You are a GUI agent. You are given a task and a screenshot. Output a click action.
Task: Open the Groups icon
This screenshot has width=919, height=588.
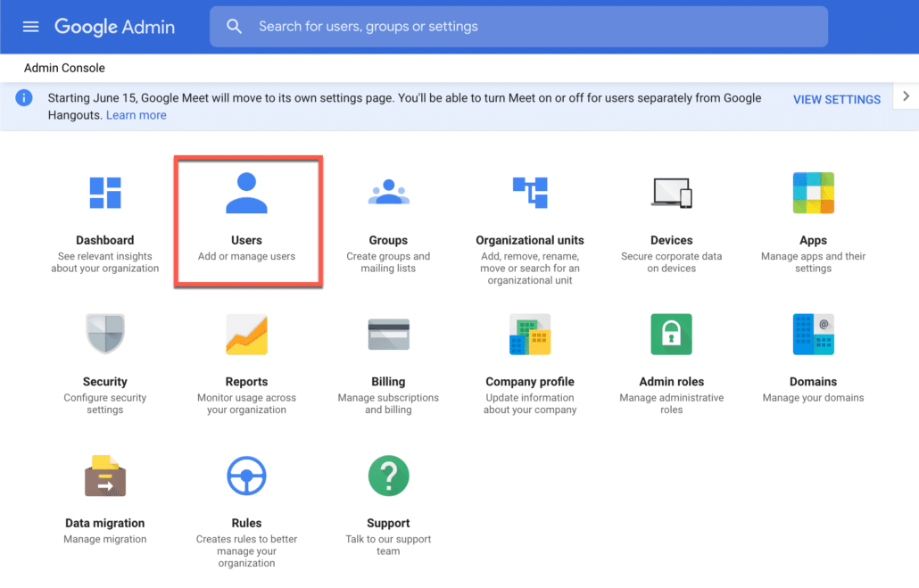click(x=389, y=193)
